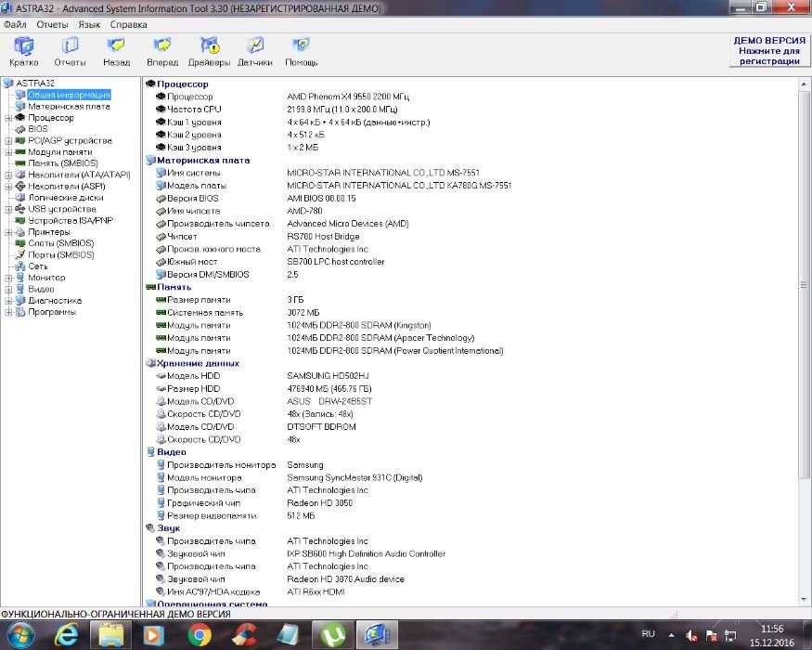812x650 pixels.
Task: Select Общая информация in the tree
Action: pos(69,95)
